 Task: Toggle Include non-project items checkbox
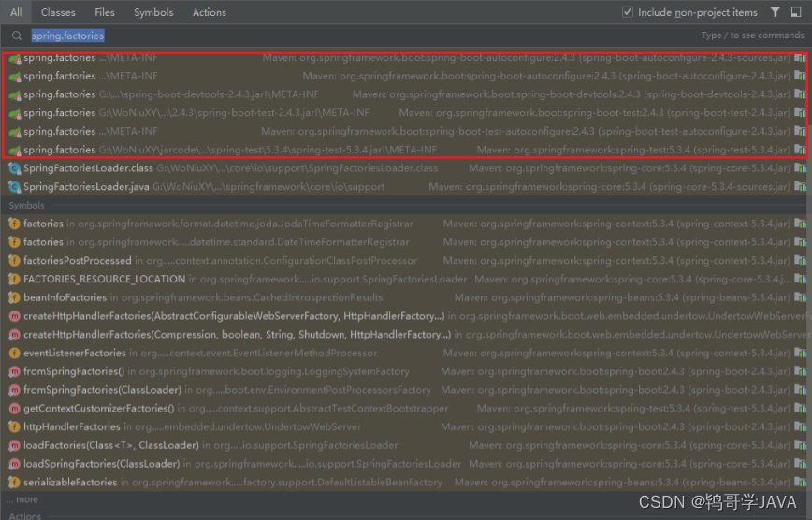pyautogui.click(x=627, y=12)
